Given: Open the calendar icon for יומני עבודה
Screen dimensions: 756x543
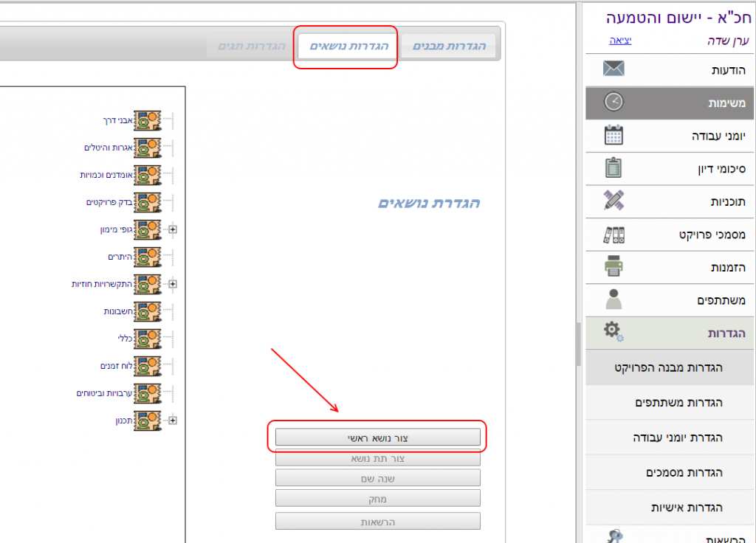Looking at the screenshot, I should tap(614, 135).
